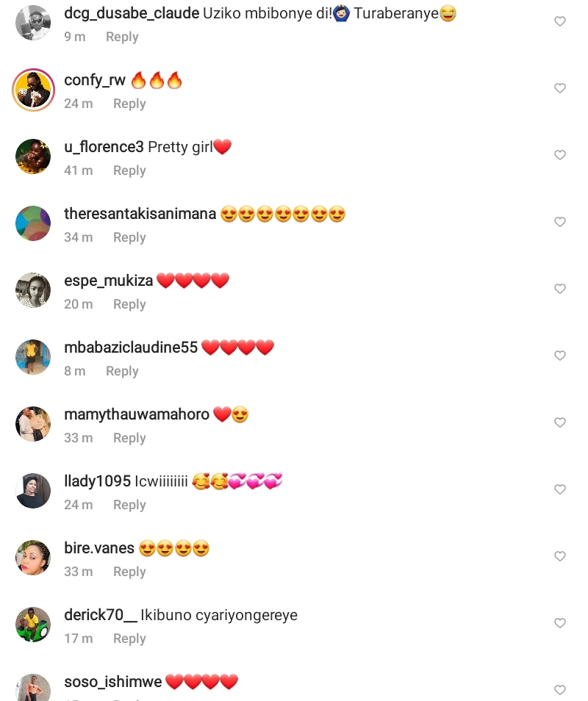Like mamythauwamahoro's comment
588x701 pixels.
click(560, 422)
